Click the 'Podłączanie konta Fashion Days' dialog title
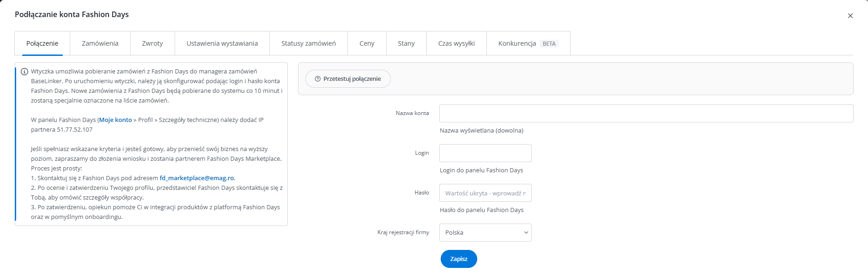The width and height of the screenshot is (868, 273). [x=72, y=14]
